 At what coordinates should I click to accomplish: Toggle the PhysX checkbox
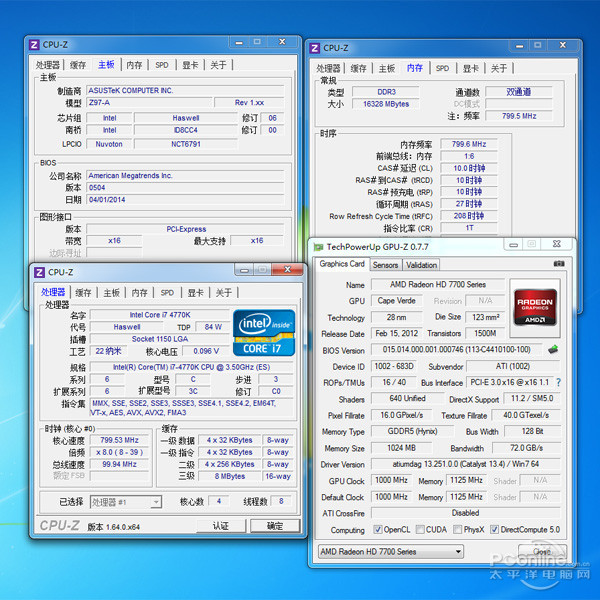coord(457,529)
